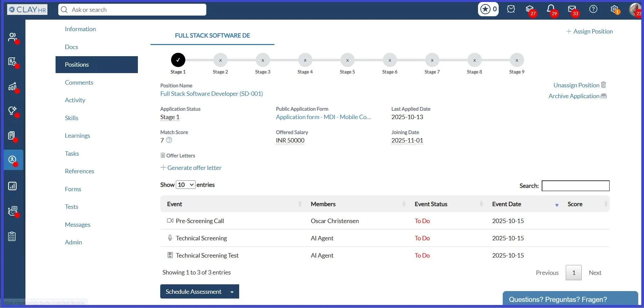Open the notifications bell icon
This screenshot has width=644, height=308.
pyautogui.click(x=550, y=9)
